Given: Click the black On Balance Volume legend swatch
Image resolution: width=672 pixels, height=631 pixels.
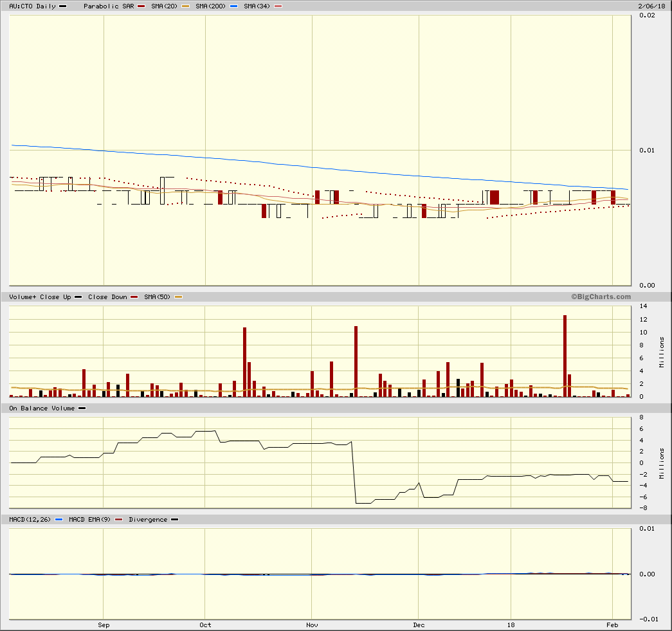Looking at the screenshot, I should tap(82, 408).
